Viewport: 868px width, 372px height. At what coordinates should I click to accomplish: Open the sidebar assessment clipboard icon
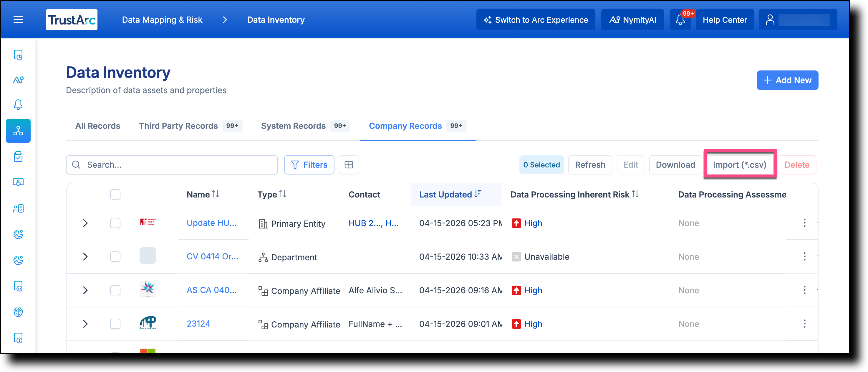pyautogui.click(x=18, y=157)
